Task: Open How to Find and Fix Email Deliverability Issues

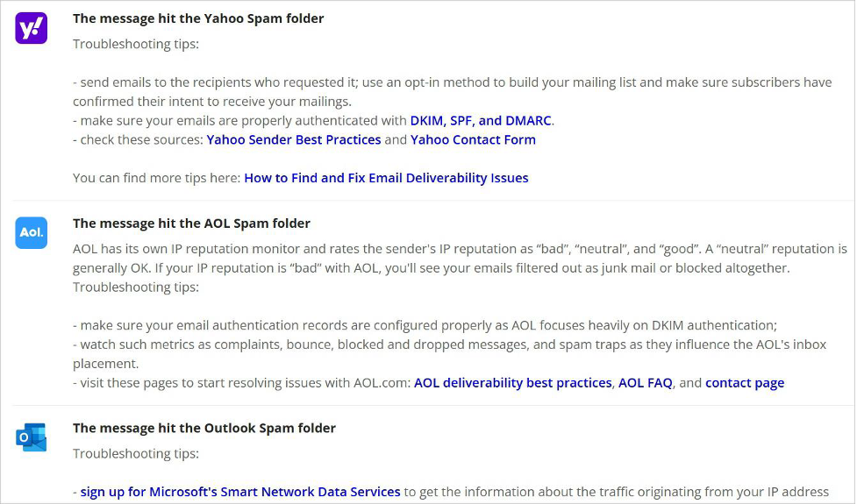Action: click(x=386, y=178)
